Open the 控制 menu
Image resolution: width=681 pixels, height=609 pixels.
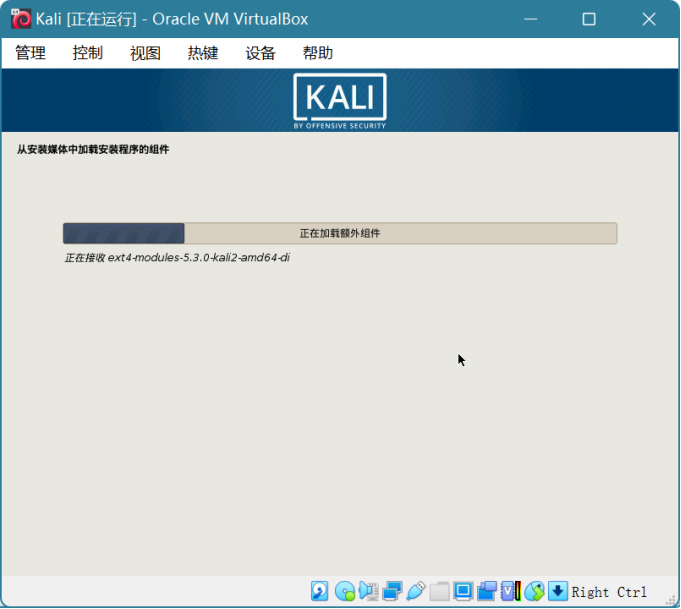coord(88,53)
